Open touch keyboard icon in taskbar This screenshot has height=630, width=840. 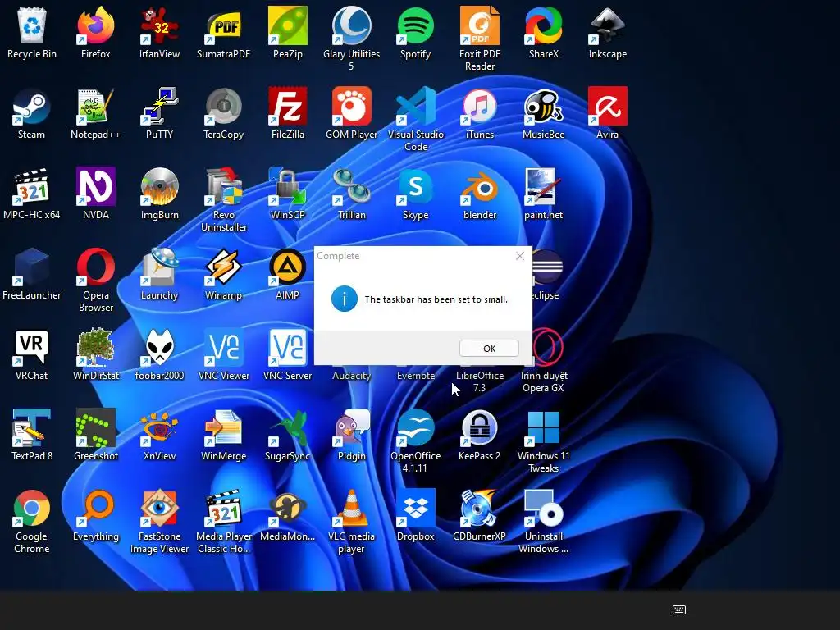(x=678, y=609)
